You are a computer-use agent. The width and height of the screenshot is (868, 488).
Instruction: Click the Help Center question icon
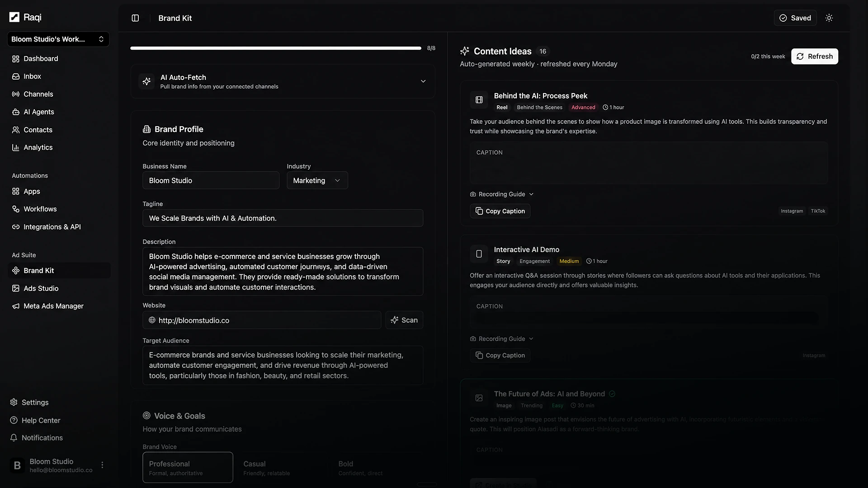click(x=14, y=420)
